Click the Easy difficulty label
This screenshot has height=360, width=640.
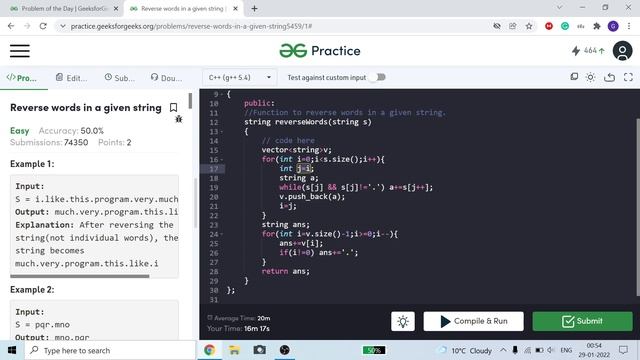(20, 131)
